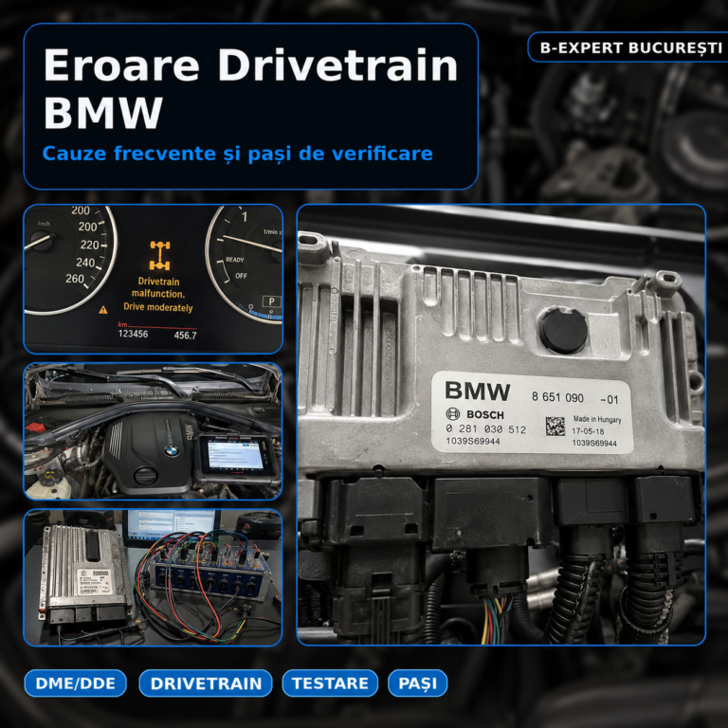Screen dimensions: 728x728
Task: Select the DRIVETRAIN tag pill
Action: (206, 682)
